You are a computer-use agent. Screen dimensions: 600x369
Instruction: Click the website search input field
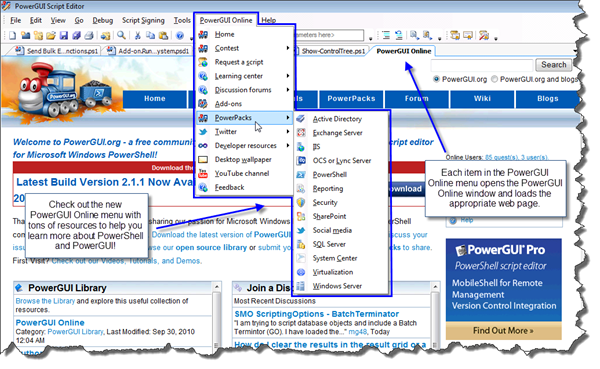tap(482, 65)
